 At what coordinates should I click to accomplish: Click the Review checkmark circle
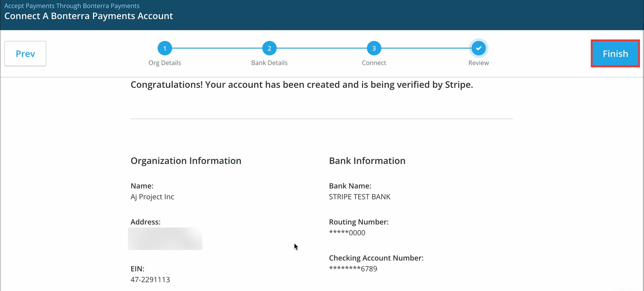point(478,48)
